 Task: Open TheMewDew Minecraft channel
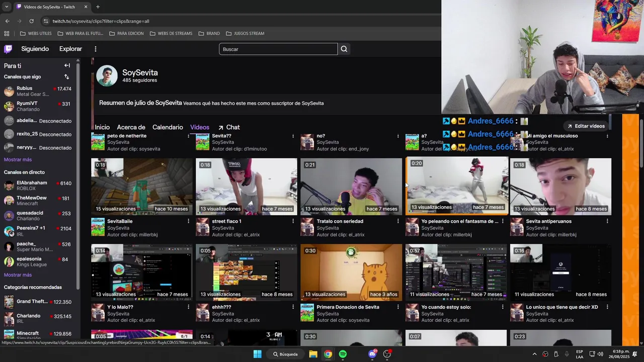coord(38,201)
